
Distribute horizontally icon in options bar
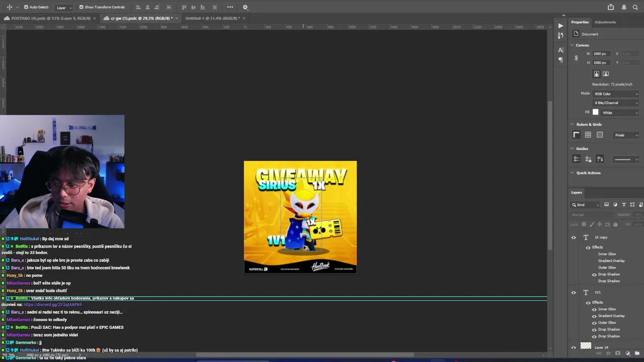tap(215, 7)
